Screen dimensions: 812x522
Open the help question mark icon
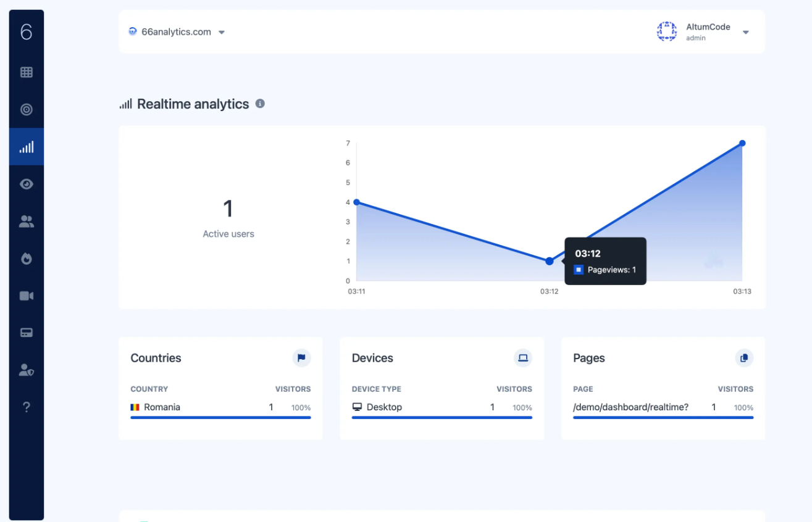(x=26, y=407)
